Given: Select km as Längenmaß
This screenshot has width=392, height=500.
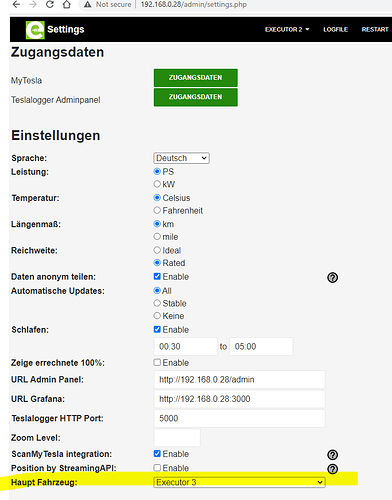Looking at the screenshot, I should coord(157,224).
